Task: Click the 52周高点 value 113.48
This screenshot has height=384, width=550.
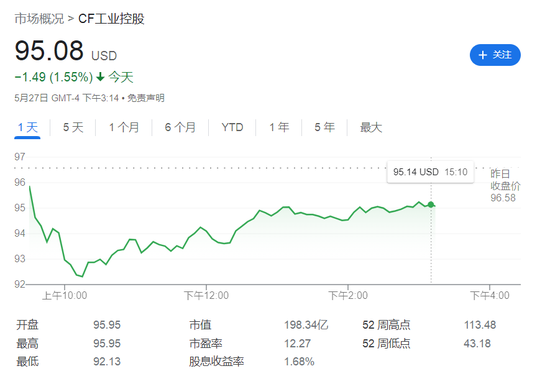Action: point(480,325)
